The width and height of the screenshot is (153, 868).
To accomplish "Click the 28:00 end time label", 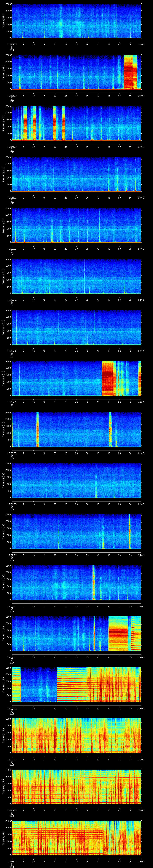I will pyautogui.click(x=141, y=300).
